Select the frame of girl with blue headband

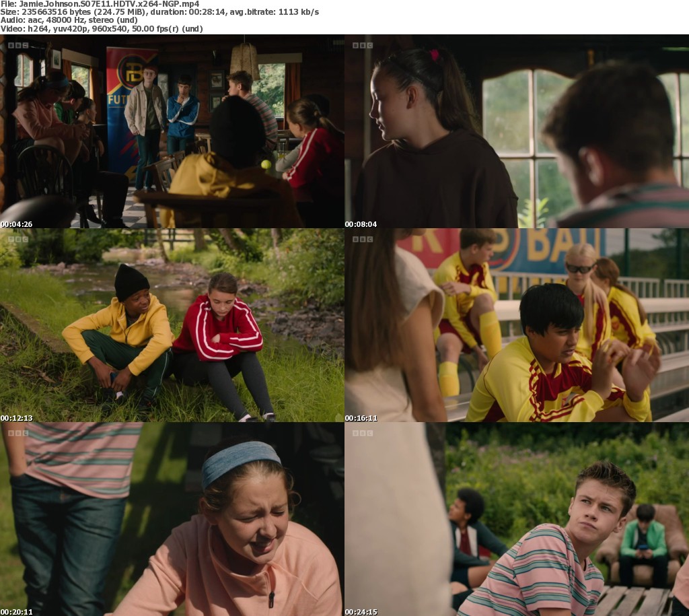pyautogui.click(x=172, y=519)
